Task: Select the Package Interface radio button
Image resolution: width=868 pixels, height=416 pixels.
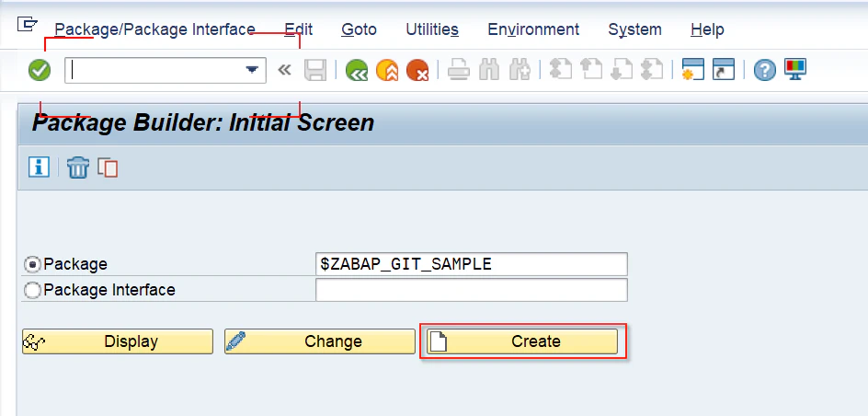Action: 33,290
